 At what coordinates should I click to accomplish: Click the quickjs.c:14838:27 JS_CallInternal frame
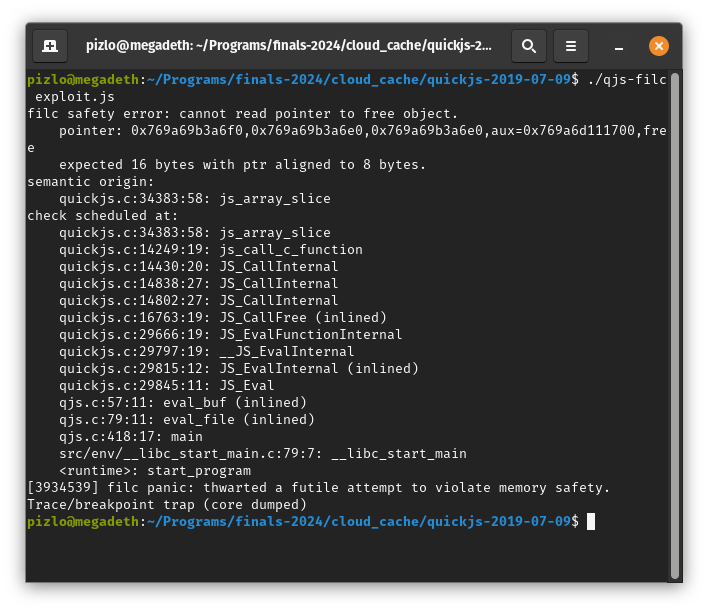[199, 284]
